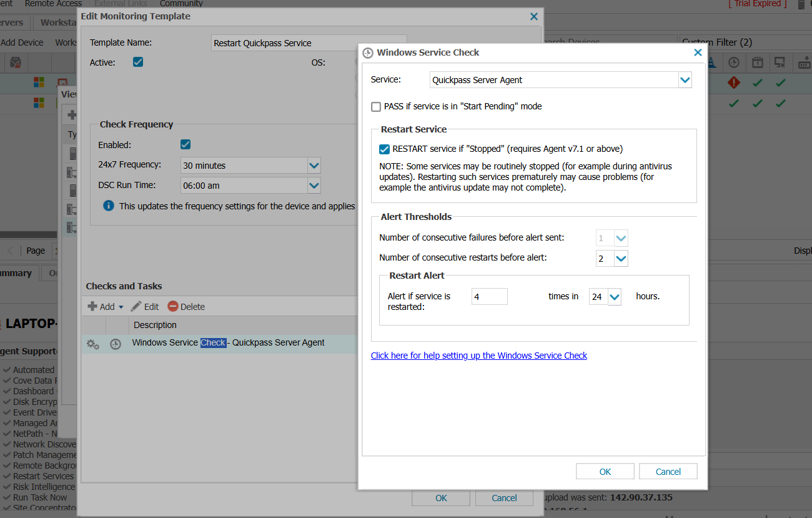The height and width of the screenshot is (518, 812).
Task: Switch to the Servers tab
Action: 11,22
